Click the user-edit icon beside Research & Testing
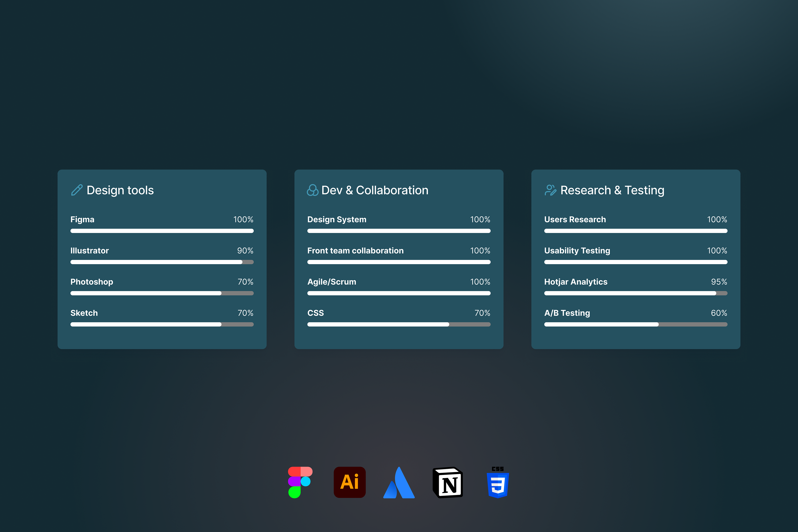The image size is (798, 532). [x=550, y=190]
